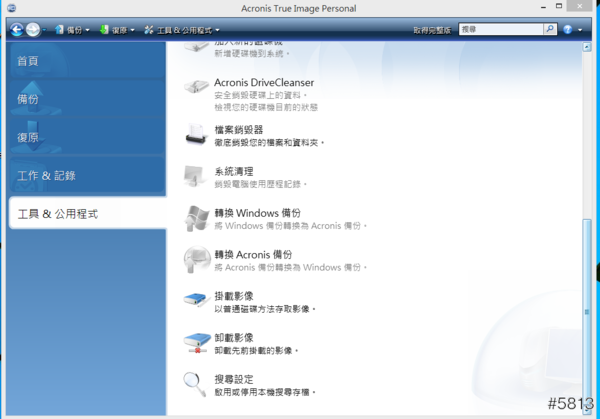This screenshot has height=419, width=600.
Task: Click the tools wrench icon in toolbar
Action: [148, 29]
